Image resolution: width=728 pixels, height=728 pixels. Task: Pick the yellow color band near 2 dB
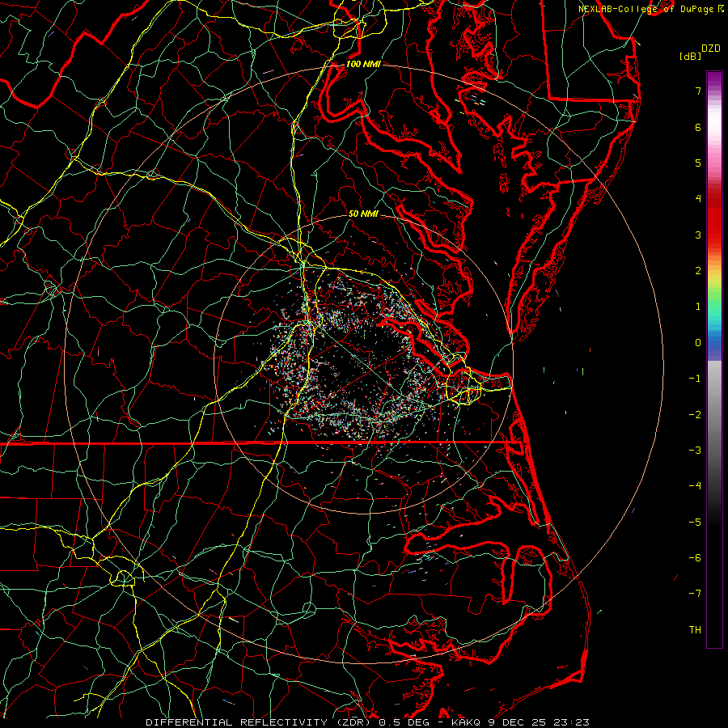[x=713, y=271]
